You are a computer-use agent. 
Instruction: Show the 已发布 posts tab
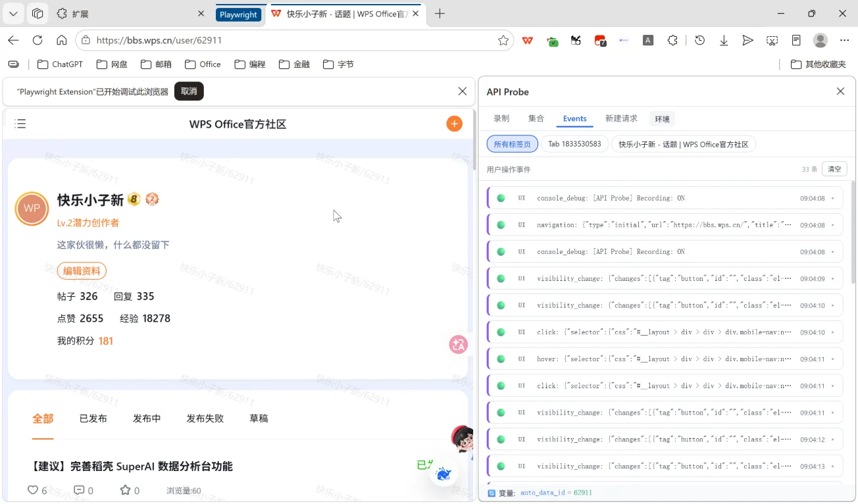93,418
